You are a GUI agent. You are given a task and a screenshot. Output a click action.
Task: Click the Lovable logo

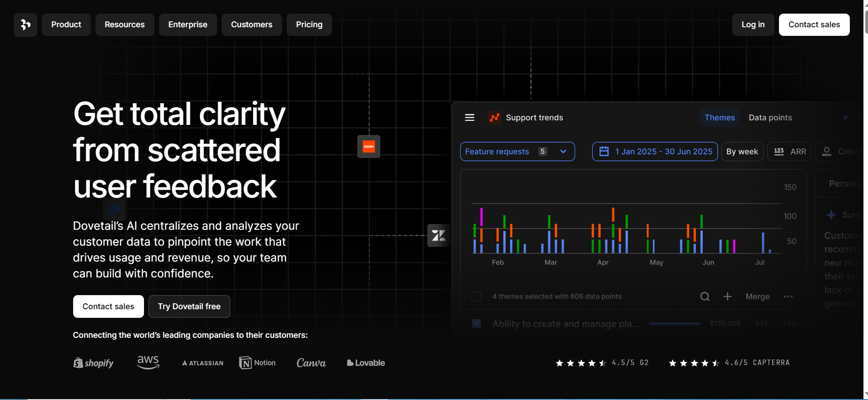[366, 363]
